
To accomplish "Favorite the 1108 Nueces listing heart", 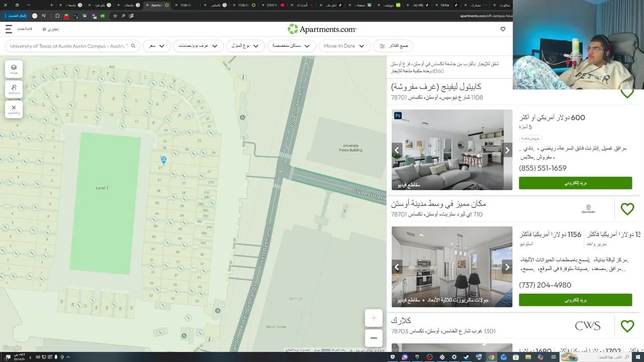I will tap(627, 94).
